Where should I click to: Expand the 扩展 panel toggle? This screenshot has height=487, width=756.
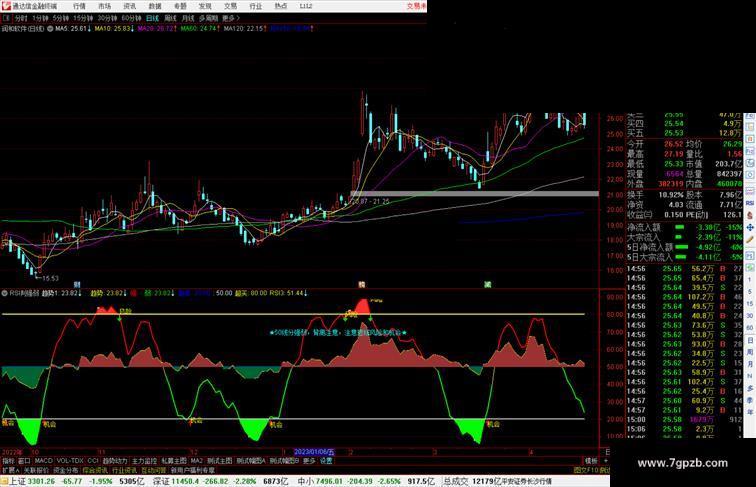[10, 470]
